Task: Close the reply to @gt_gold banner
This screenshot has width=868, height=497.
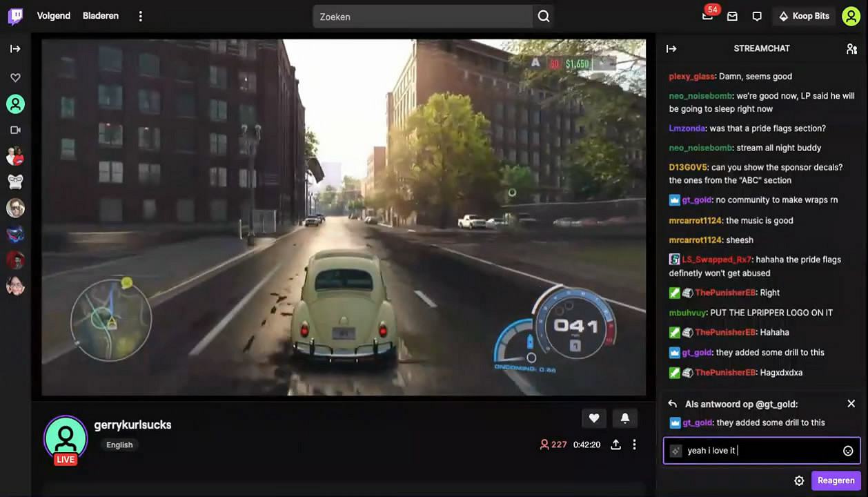Action: (x=851, y=404)
